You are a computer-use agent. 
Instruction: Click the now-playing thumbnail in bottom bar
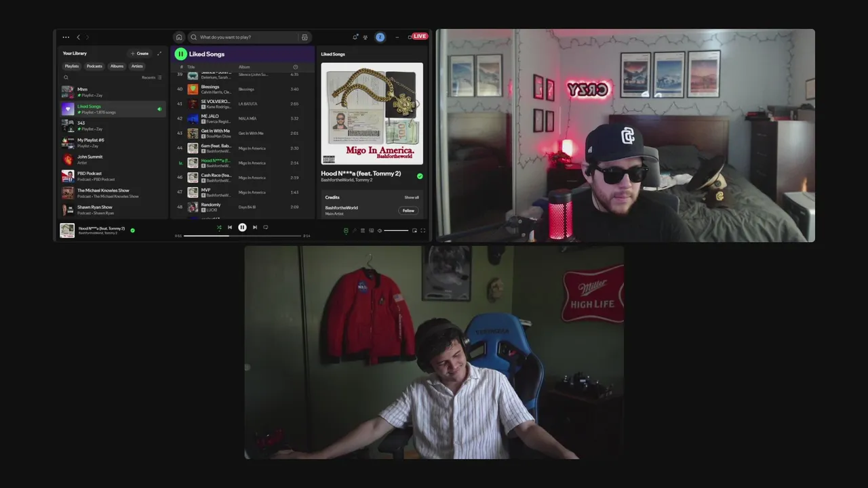(x=67, y=230)
